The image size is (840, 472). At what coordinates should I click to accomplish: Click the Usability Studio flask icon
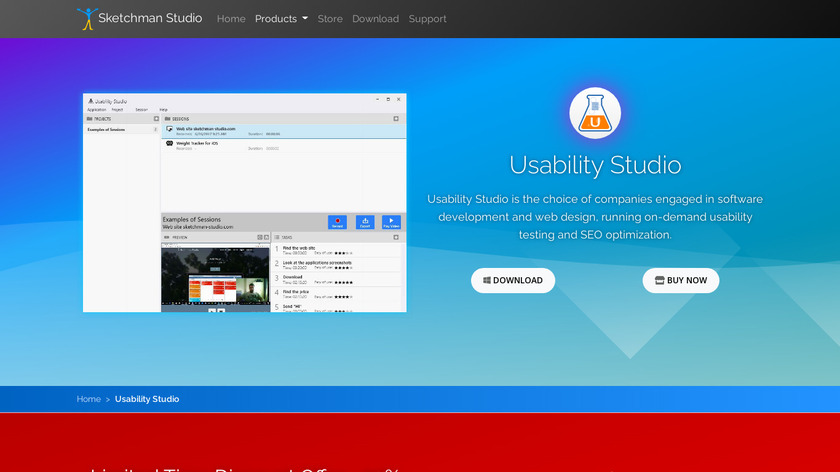tap(595, 113)
